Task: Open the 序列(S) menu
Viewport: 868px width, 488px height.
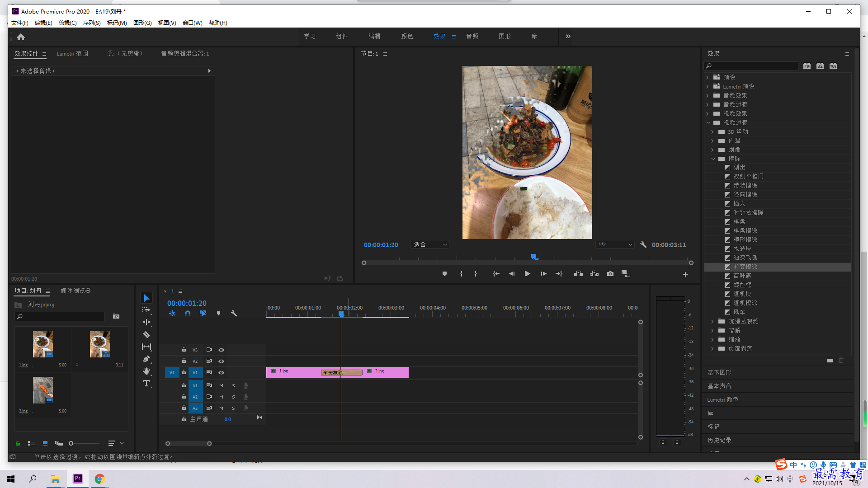Action: point(92,23)
